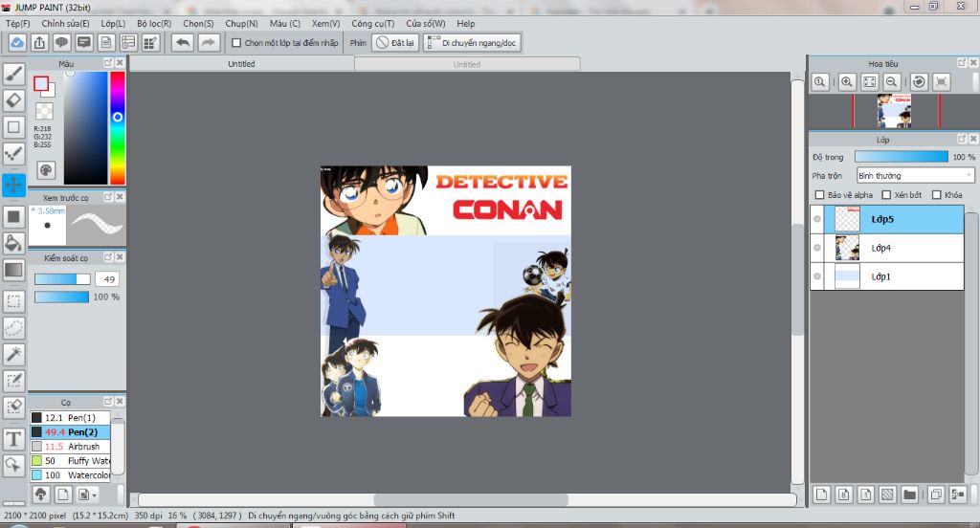Enable 'Chọn một lớp tại điểm nhấp' checkbox
The width and height of the screenshot is (980, 528).
236,43
